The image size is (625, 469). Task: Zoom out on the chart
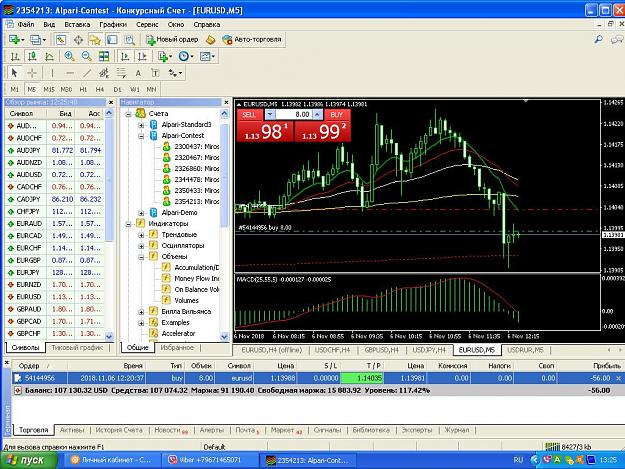(86, 56)
